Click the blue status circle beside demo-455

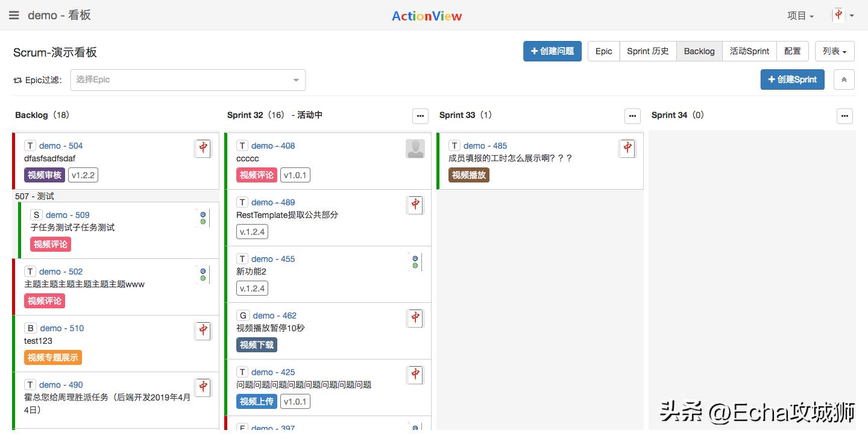(415, 258)
